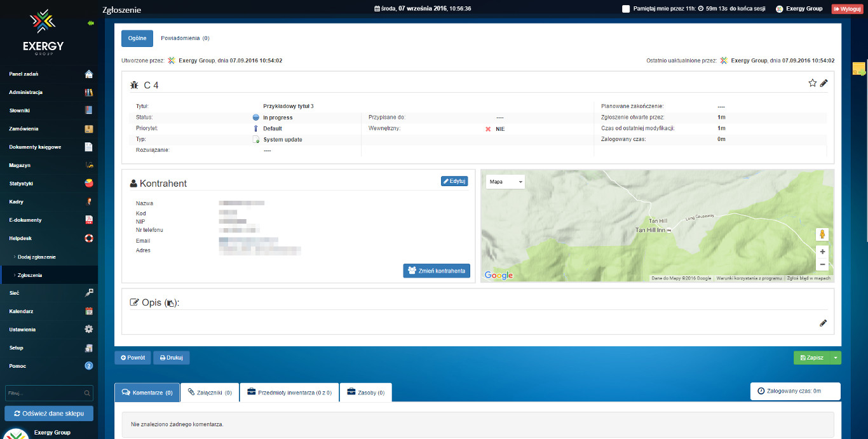Collapse sidebar with green arrow icon
Image resolution: width=868 pixels, height=439 pixels.
coord(90,23)
